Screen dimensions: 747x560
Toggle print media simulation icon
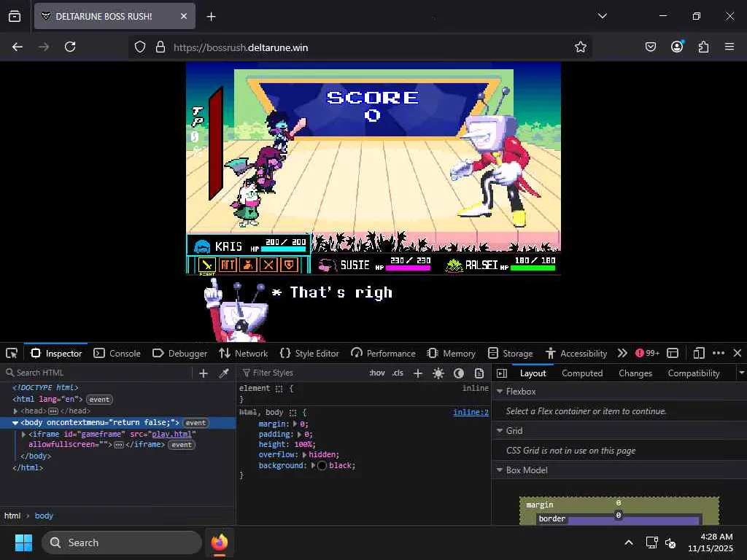coord(479,373)
